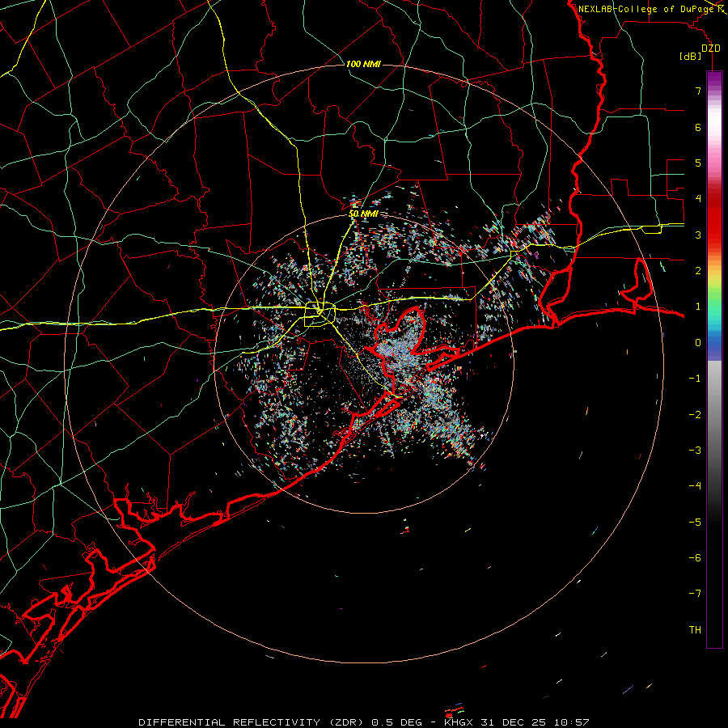The height and width of the screenshot is (728, 728).
Task: Select the "-1" tick label on the scale
Action: 695,379
